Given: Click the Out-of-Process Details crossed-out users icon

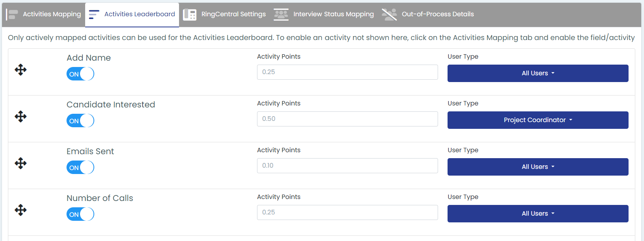Looking at the screenshot, I should coord(389,15).
